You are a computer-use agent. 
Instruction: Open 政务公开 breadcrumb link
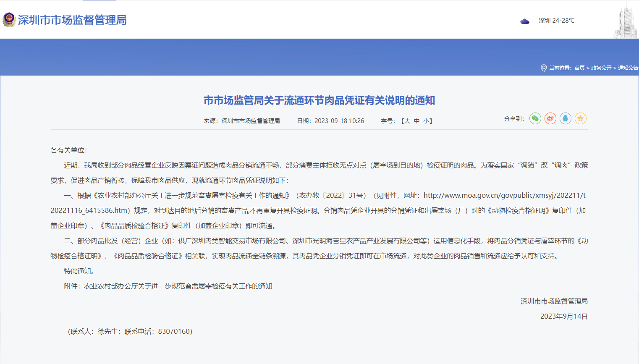[x=601, y=68]
